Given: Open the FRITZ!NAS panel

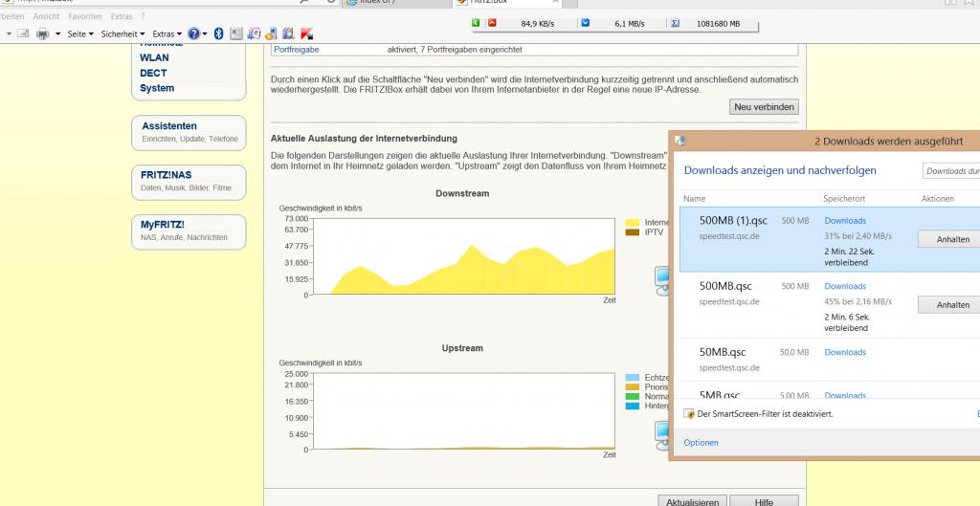Looking at the screenshot, I should coord(189,182).
